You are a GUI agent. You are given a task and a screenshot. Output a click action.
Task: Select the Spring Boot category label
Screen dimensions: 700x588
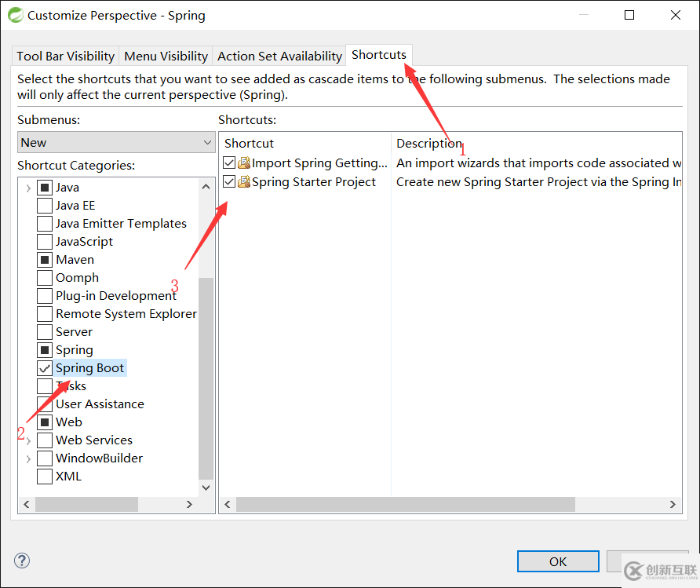(x=89, y=368)
